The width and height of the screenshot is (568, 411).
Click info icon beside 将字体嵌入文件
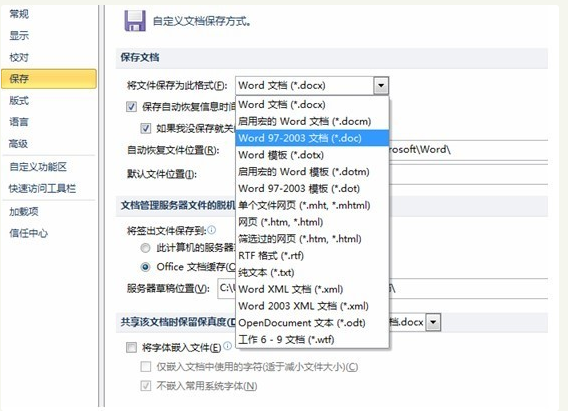coord(227,346)
